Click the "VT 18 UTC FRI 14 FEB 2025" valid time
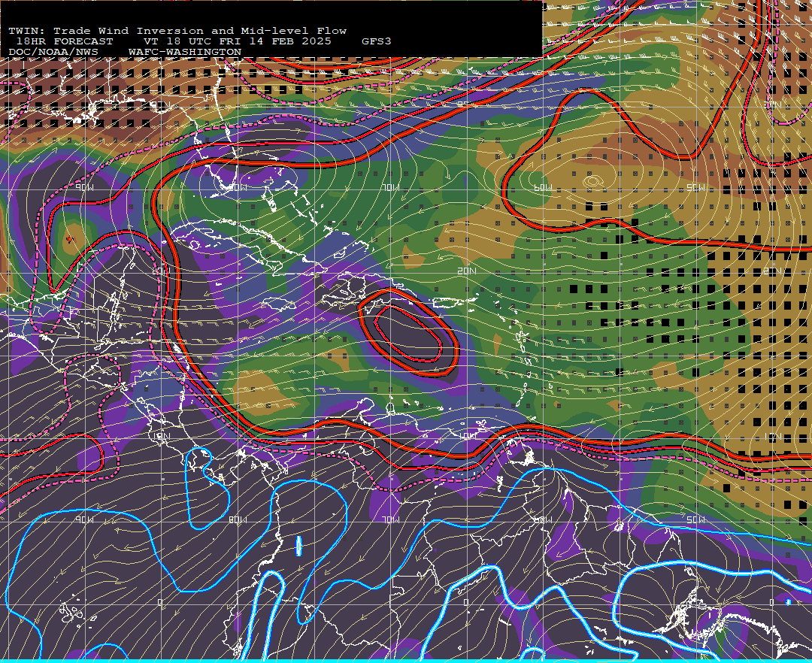The image size is (812, 663). [x=237, y=41]
